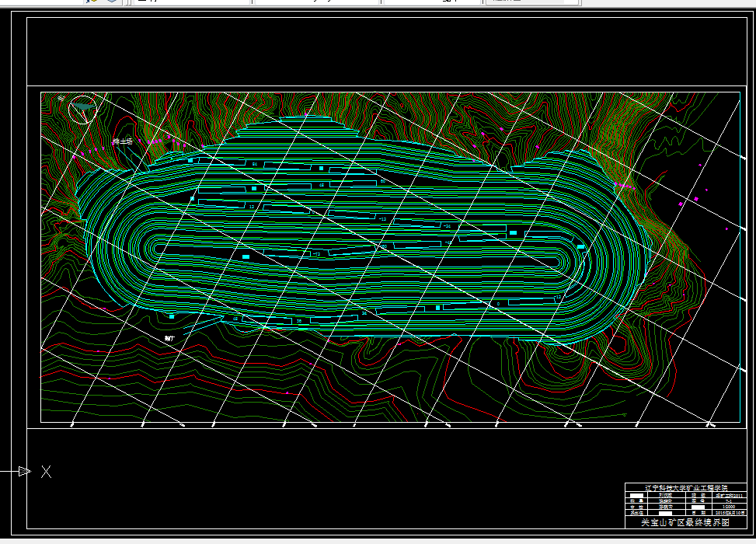Click the north arrow compass symbol

click(x=83, y=109)
